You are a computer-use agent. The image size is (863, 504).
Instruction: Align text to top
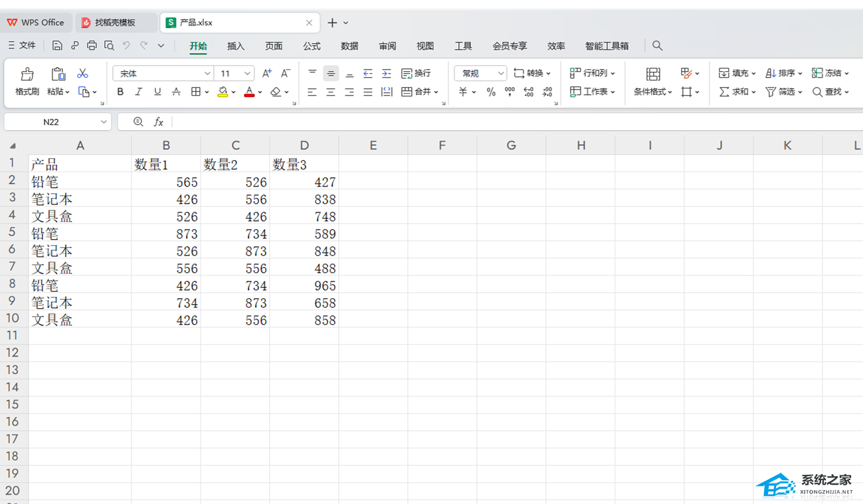coord(312,73)
